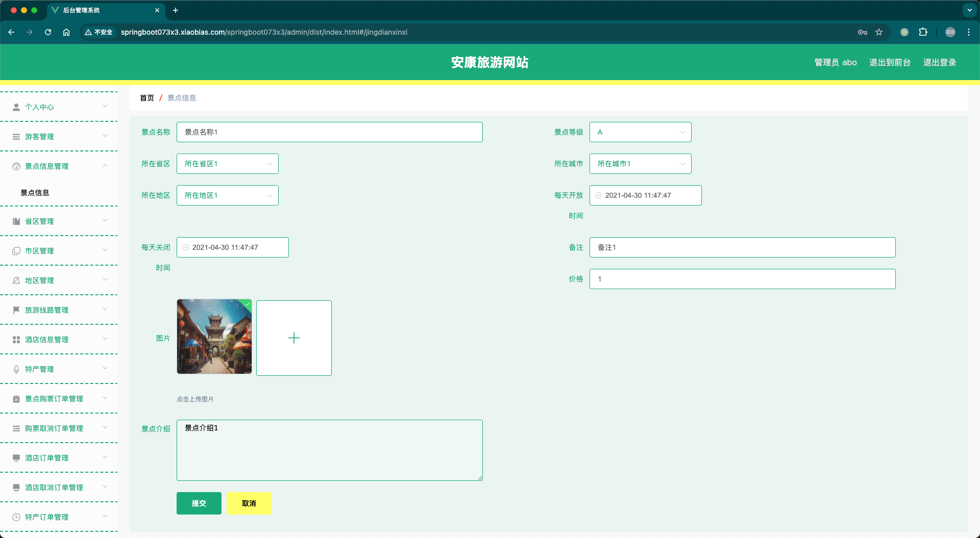This screenshot has height=538, width=980.
Task: Expand 特产订单管理 with its chevron
Action: click(x=105, y=516)
